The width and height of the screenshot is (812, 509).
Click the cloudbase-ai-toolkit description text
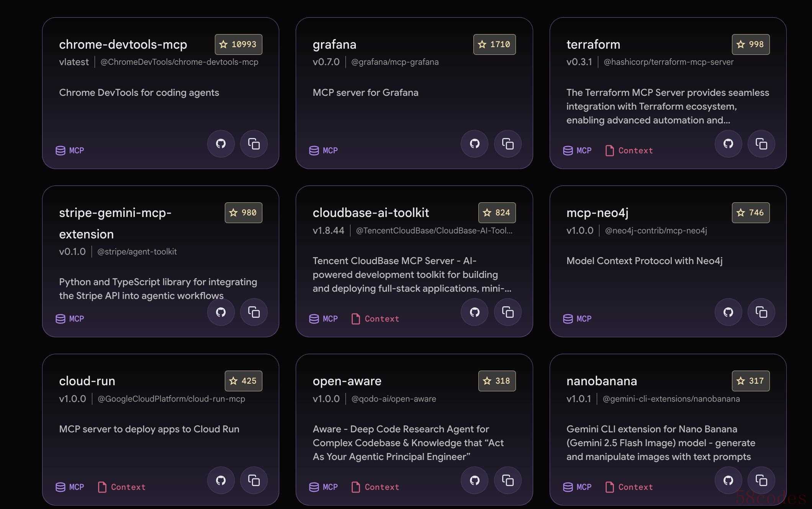411,275
